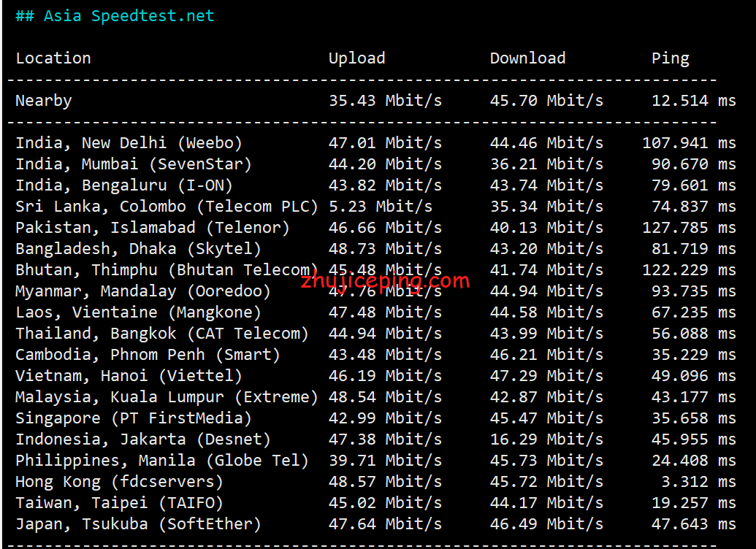Click the "Download" column header
Image resolution: width=756 pixels, height=549 pixels.
(x=527, y=58)
